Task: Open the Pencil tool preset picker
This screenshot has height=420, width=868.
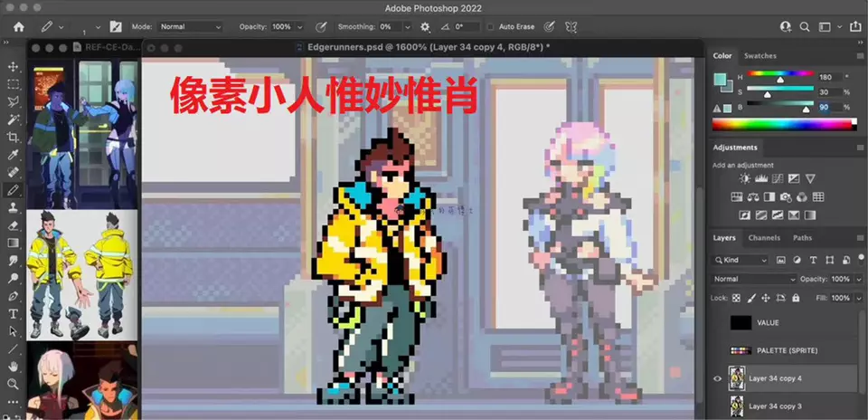Action: (x=61, y=26)
